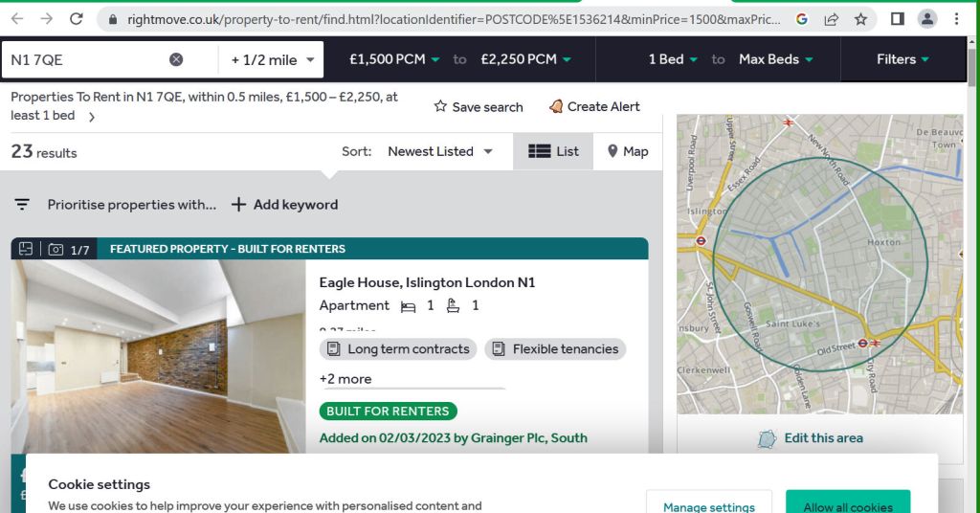Image resolution: width=980 pixels, height=513 pixels.
Task: Open the minimum price £1,500 PCM dropdown
Action: tap(394, 59)
